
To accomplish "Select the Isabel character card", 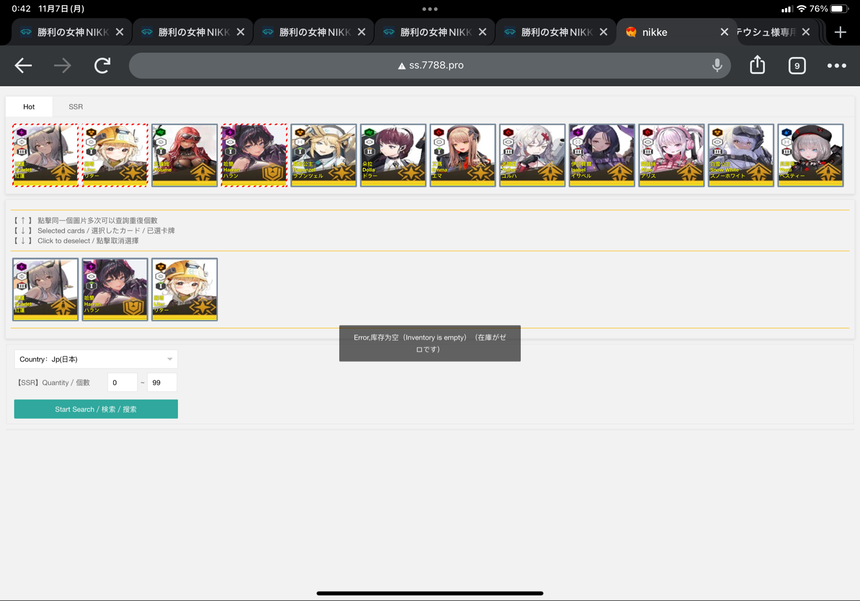I will click(x=602, y=155).
